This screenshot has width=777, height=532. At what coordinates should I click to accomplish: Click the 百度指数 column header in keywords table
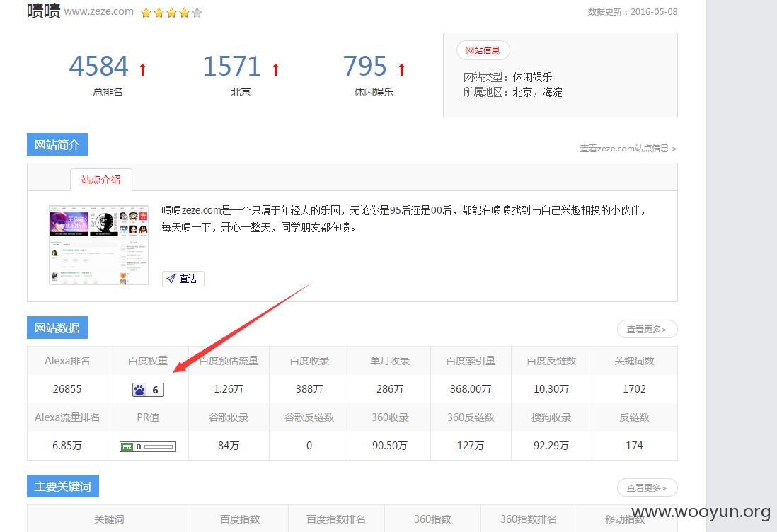click(240, 519)
